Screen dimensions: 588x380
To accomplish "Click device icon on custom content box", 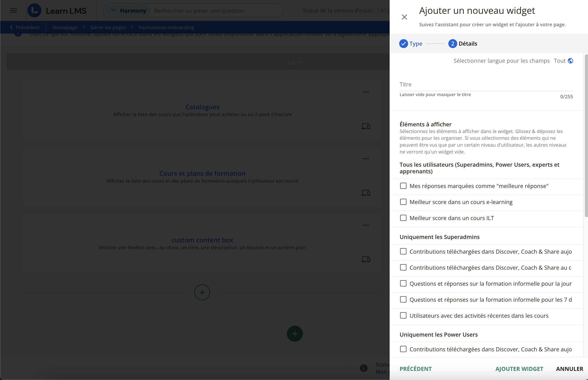I will [x=366, y=259].
